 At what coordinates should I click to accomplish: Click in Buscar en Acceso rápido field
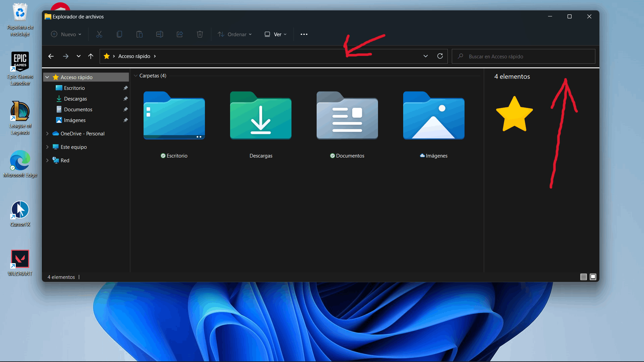(523, 56)
